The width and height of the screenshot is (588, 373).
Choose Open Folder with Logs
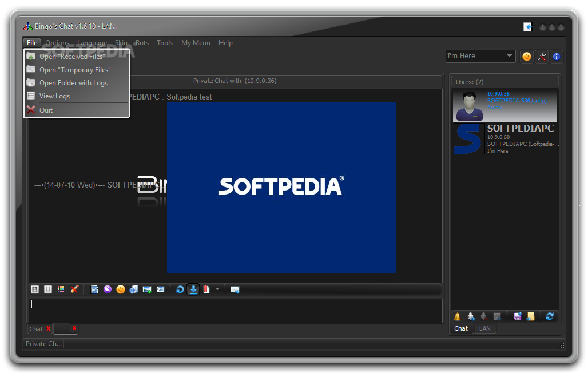click(x=77, y=82)
